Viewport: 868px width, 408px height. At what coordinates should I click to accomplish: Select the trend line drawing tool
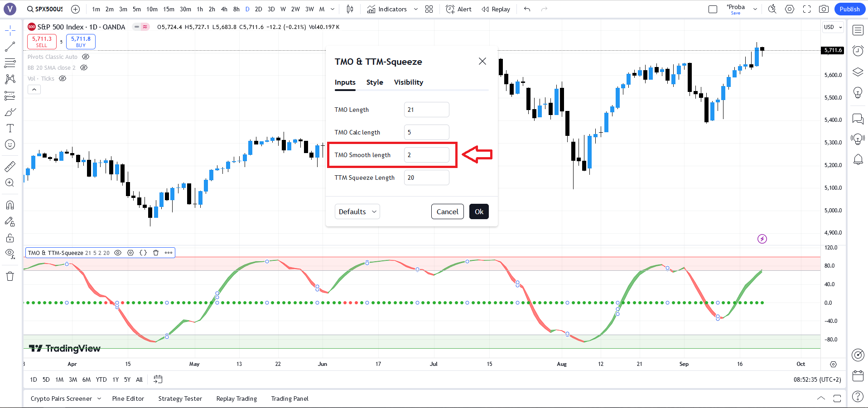[x=10, y=47]
